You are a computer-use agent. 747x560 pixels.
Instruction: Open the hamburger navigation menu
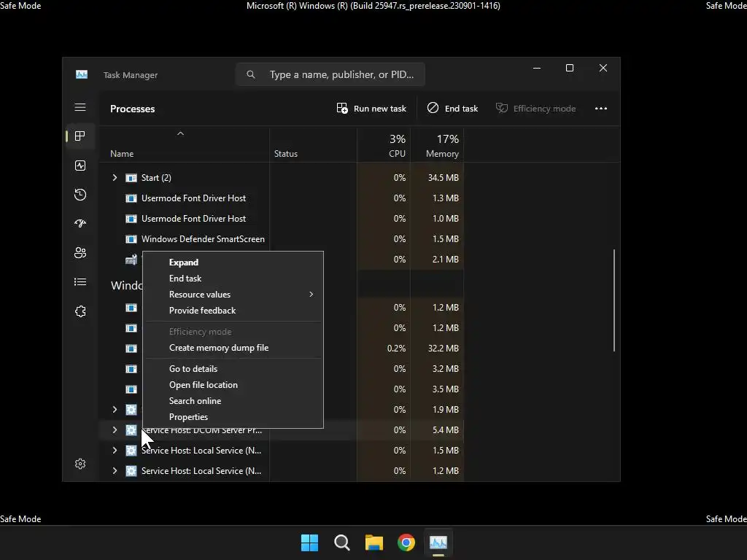pos(80,108)
